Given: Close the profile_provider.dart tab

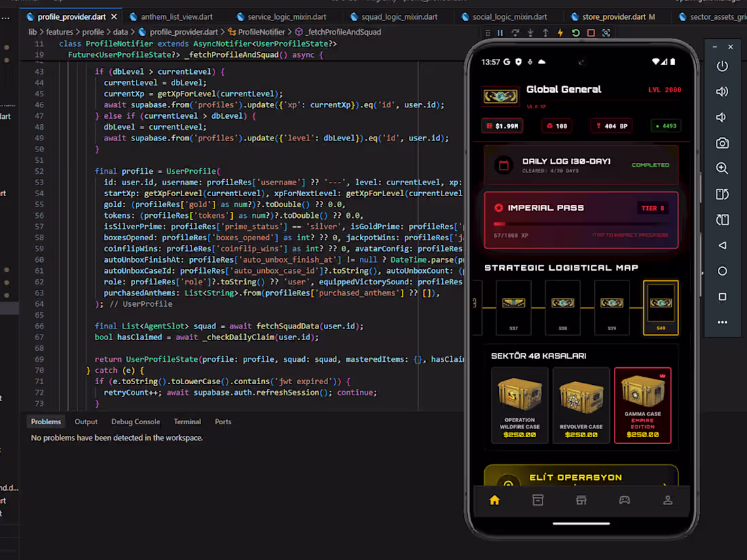Looking at the screenshot, I should [114, 17].
